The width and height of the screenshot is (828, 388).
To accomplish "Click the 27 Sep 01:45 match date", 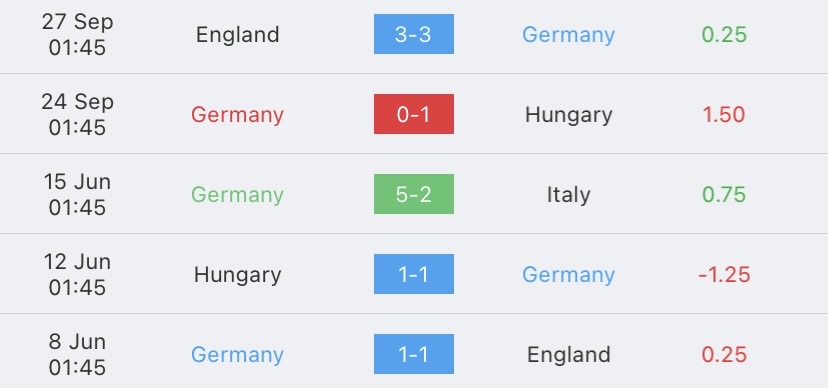I will pos(77,35).
